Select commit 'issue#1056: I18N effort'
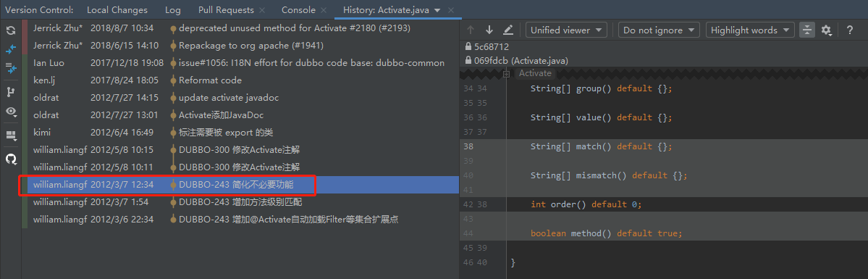Viewport: 868px width, 279px height. [x=240, y=62]
